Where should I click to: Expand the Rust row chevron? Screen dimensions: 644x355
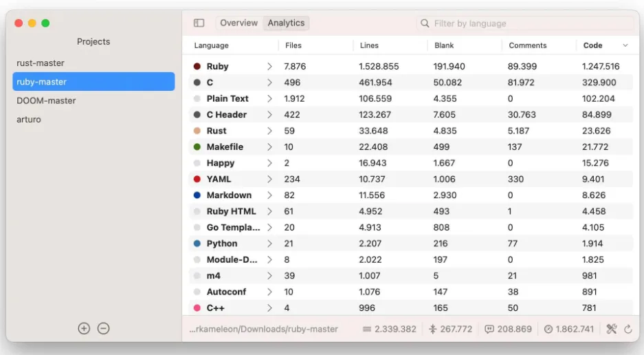coord(269,131)
